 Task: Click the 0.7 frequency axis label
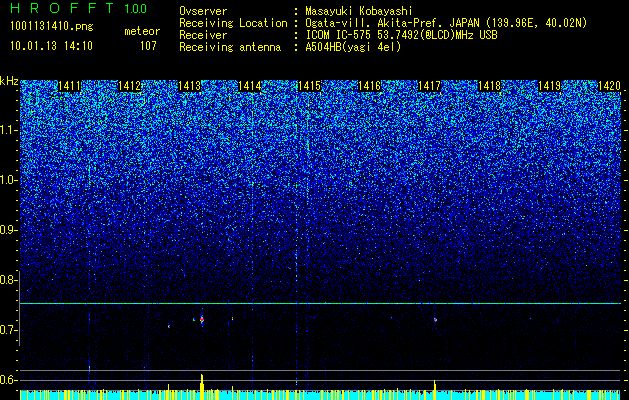point(9,330)
